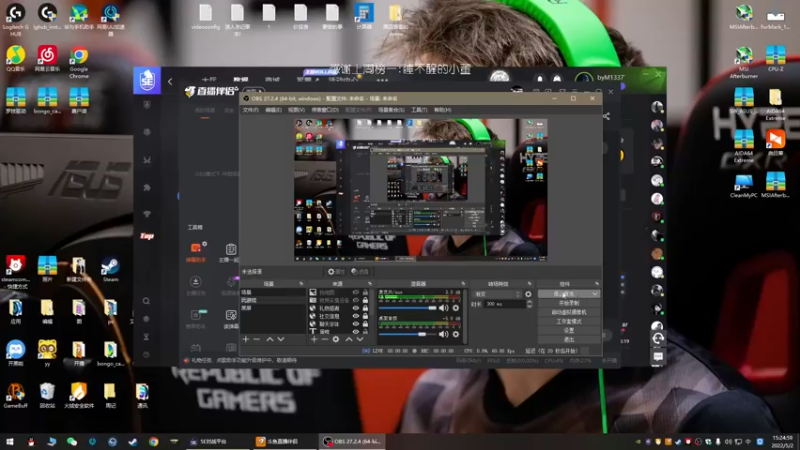Pop out Sources (来源) dock header icon
The height and width of the screenshot is (450, 800).
(370, 284)
